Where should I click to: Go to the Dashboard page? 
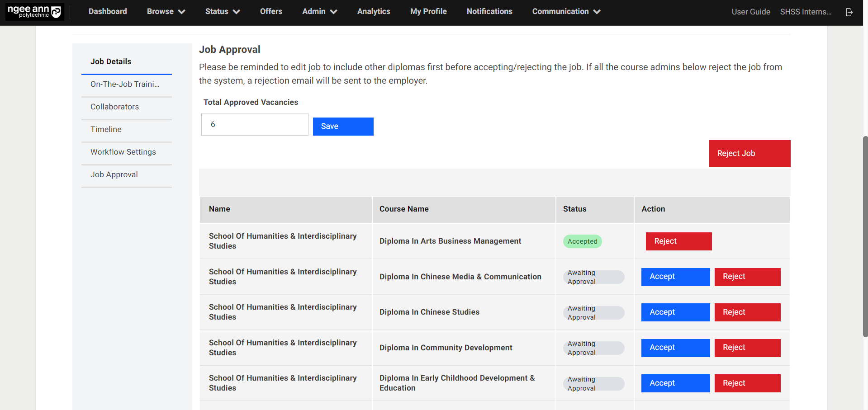(108, 12)
